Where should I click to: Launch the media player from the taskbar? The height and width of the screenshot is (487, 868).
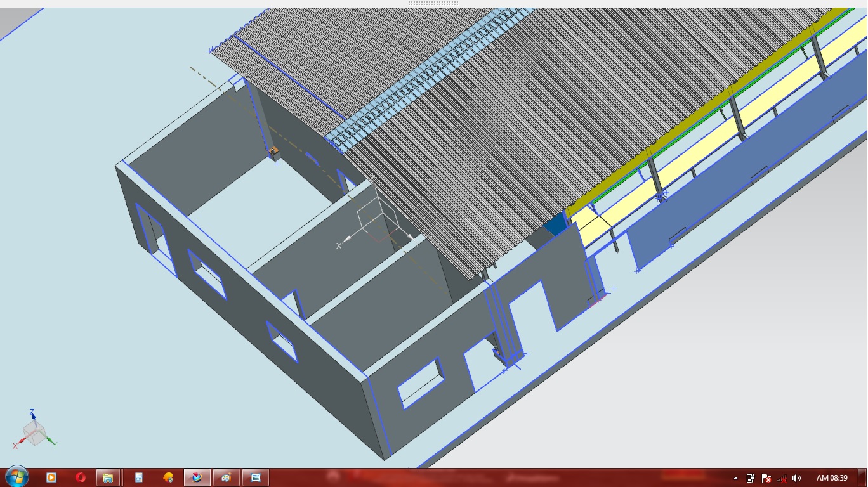tap(51, 477)
